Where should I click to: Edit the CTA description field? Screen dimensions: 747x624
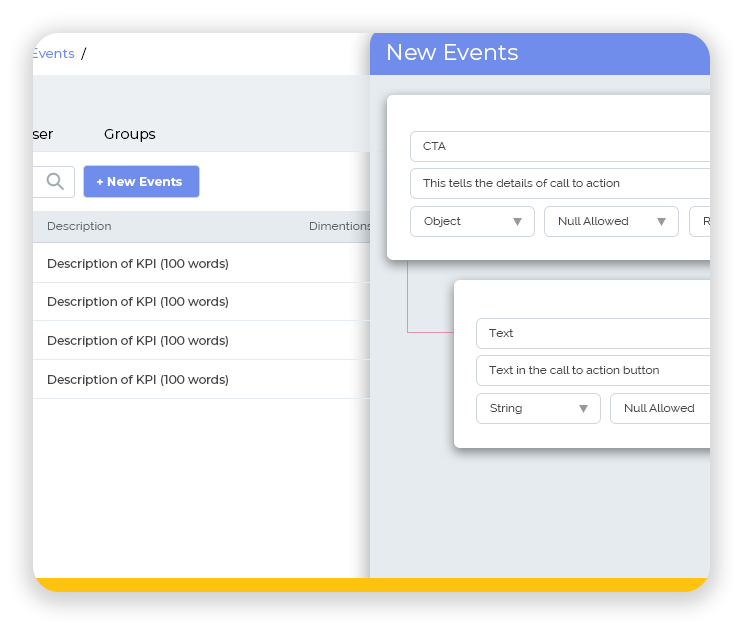point(560,183)
